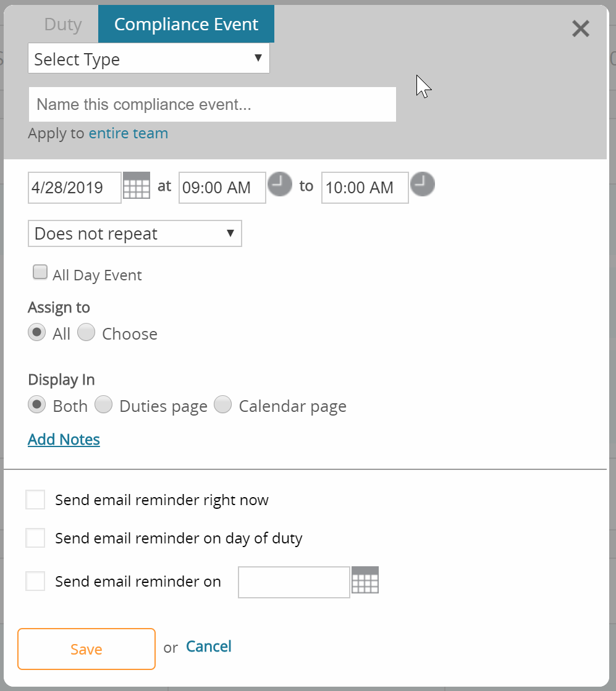Open the start time clock picker
Viewport: 616px width, 691px height.
click(280, 184)
